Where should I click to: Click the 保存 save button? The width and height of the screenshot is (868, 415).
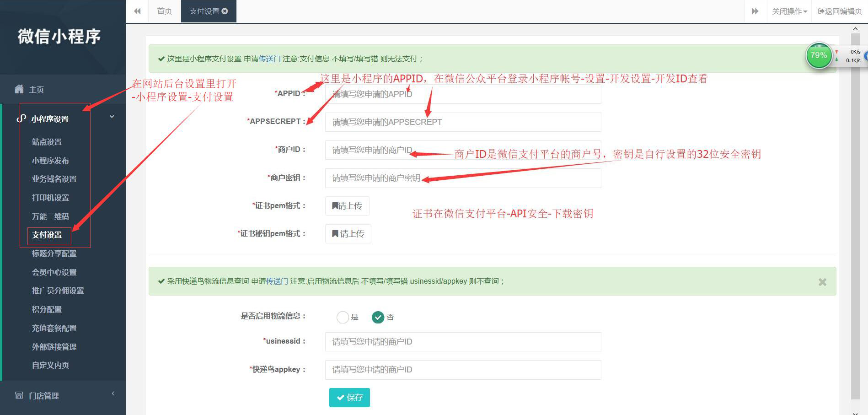[349, 398]
